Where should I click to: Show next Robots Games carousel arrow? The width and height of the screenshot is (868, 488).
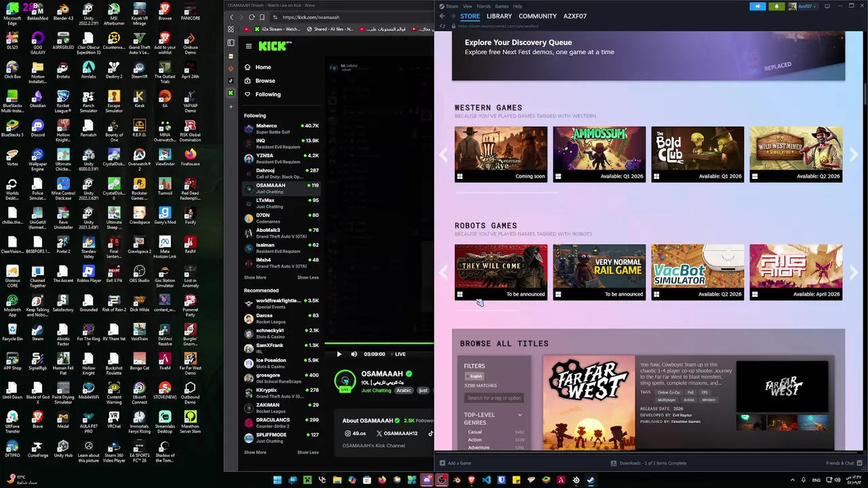point(854,272)
